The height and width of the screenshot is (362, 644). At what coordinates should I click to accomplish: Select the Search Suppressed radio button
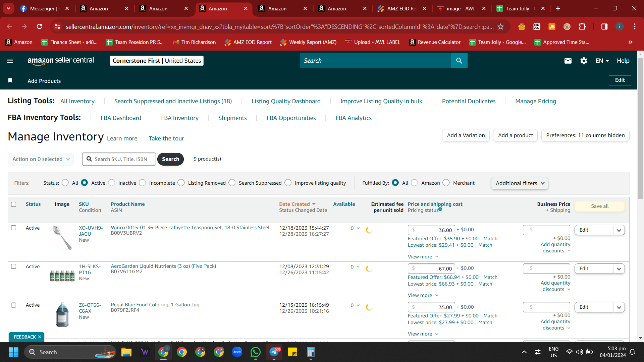[232, 183]
